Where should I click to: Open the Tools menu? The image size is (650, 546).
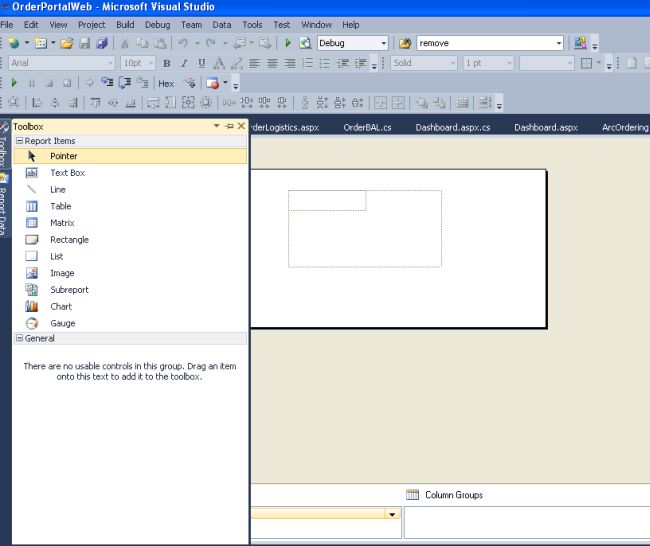[x=252, y=25]
